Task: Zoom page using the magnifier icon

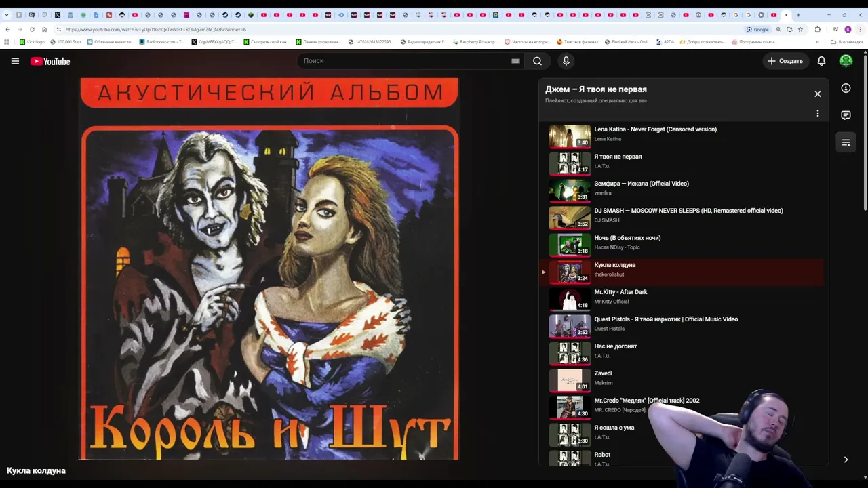Action: pos(778,29)
